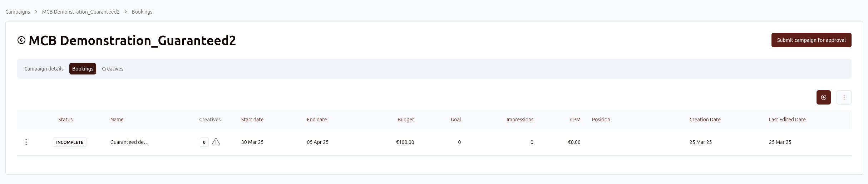Sort by the Status column header
The height and width of the screenshot is (184, 868).
tap(65, 120)
